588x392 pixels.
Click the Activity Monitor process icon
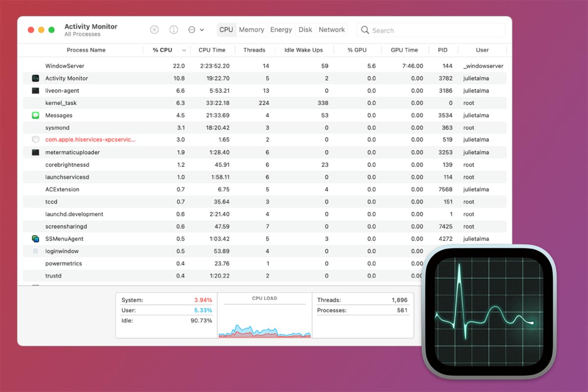click(x=35, y=78)
